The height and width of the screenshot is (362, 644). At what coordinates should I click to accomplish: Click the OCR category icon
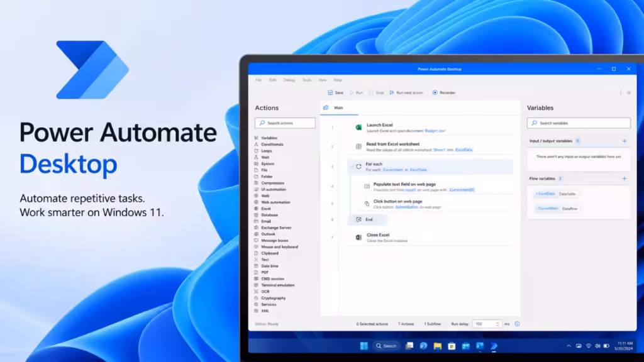click(257, 292)
